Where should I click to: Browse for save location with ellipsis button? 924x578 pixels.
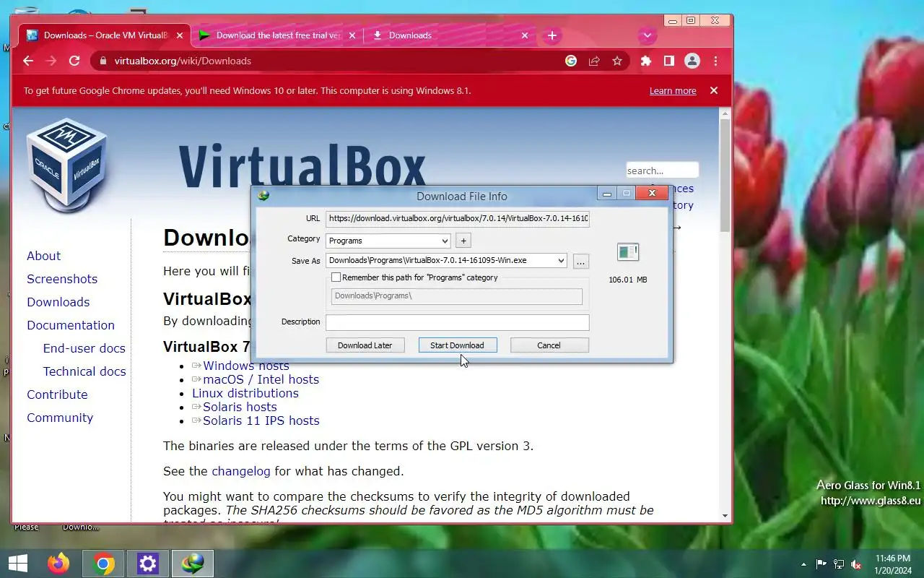580,262
